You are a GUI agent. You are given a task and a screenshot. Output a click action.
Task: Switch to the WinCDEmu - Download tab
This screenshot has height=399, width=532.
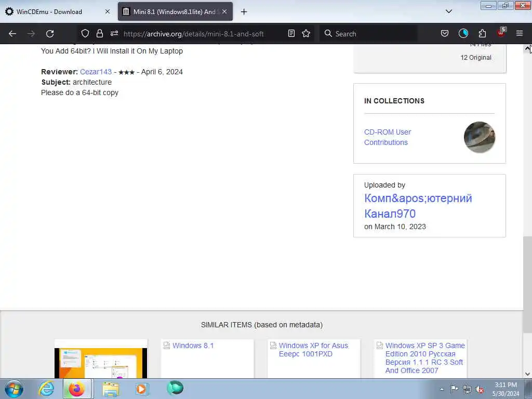[58, 11]
